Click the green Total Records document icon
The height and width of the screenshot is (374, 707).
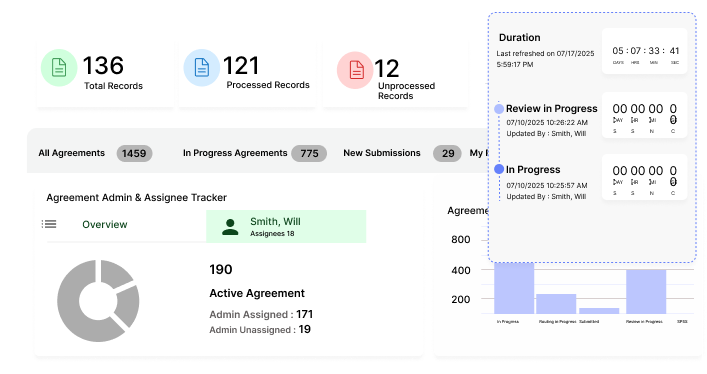59,68
